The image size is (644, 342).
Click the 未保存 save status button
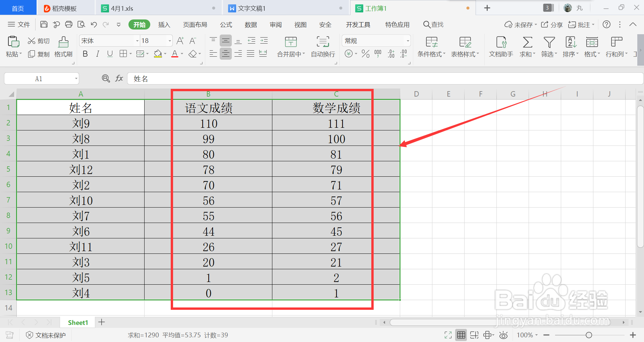click(x=520, y=24)
